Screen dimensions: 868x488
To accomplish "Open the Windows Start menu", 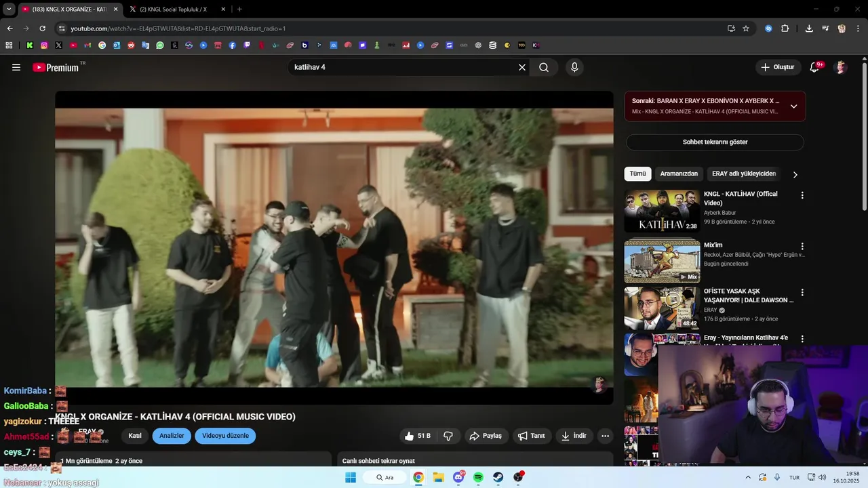I will click(x=351, y=477).
